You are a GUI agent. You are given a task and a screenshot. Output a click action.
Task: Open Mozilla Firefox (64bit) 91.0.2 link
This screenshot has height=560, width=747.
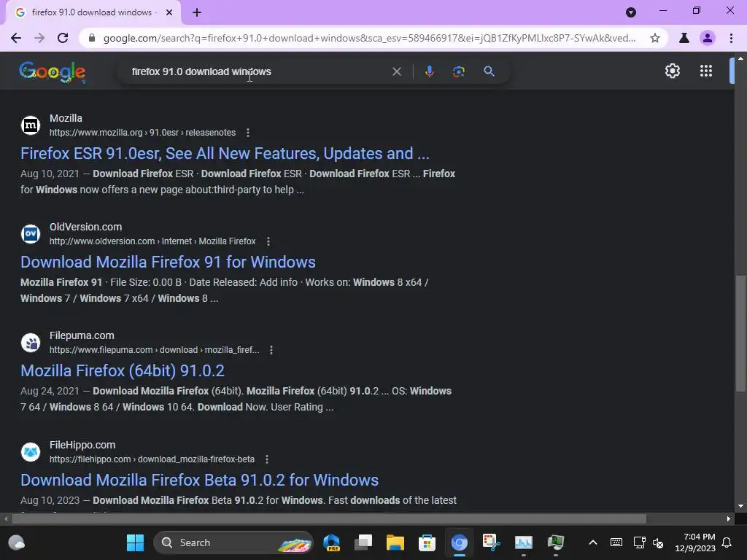[123, 370]
